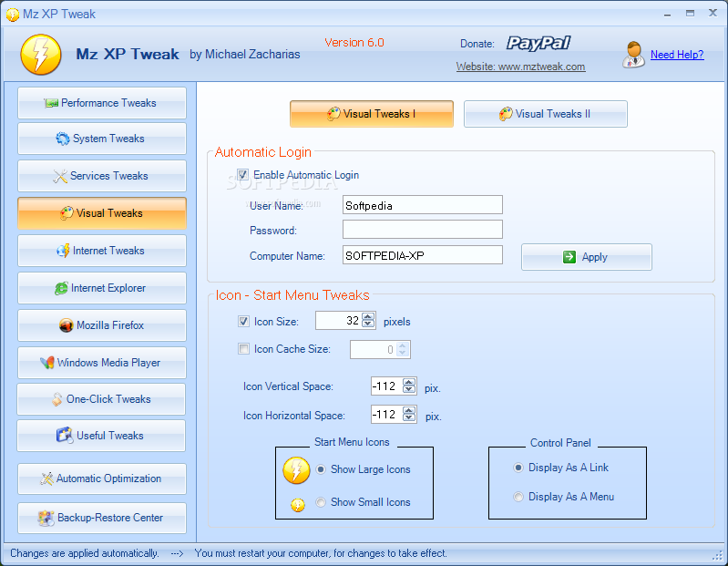Launch Automatic Optimization
The image size is (728, 566).
102,479
